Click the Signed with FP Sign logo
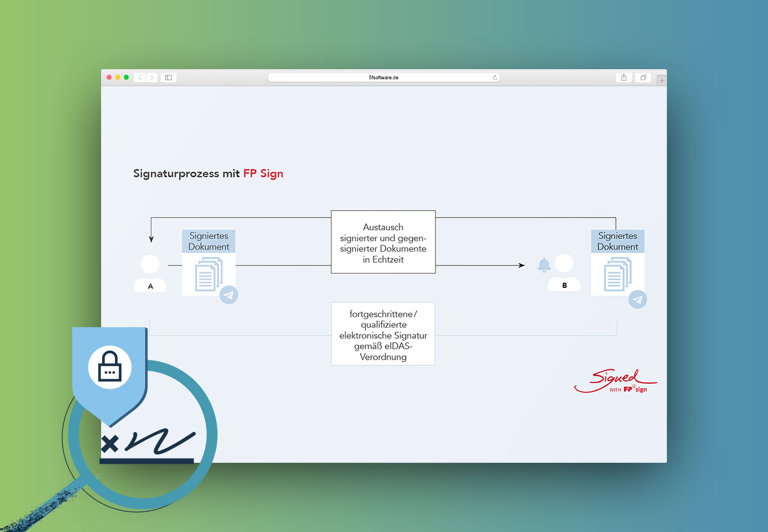 [x=615, y=381]
